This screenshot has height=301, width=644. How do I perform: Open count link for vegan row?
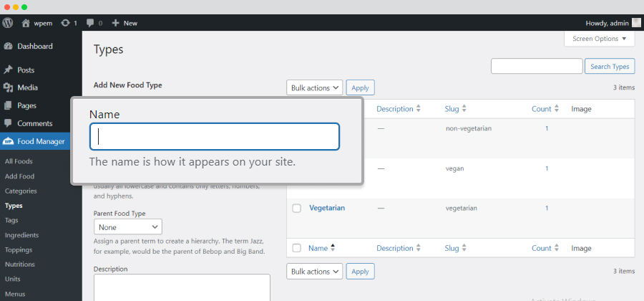click(547, 168)
